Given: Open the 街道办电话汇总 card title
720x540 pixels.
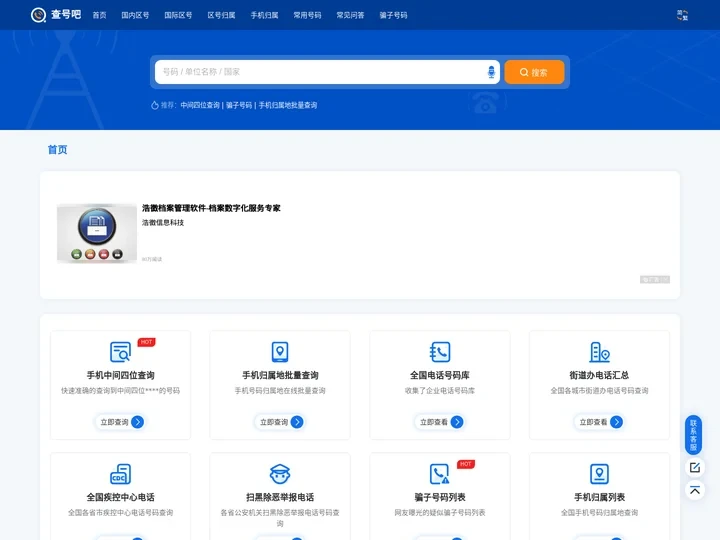Looking at the screenshot, I should [x=599, y=375].
